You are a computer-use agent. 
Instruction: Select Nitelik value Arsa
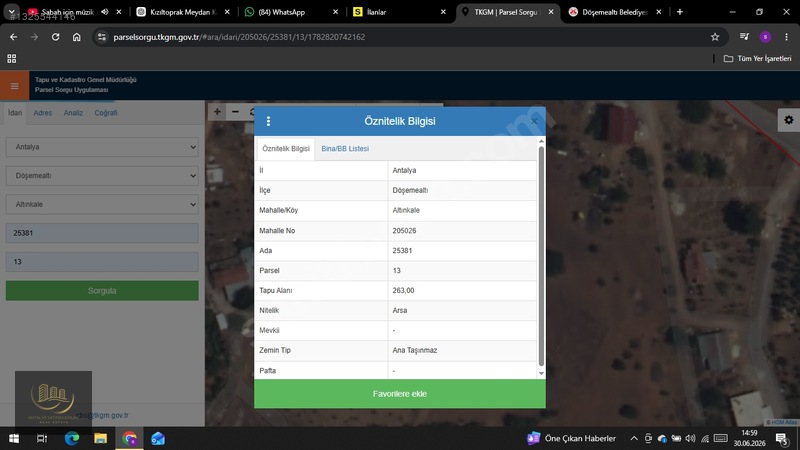coord(399,310)
